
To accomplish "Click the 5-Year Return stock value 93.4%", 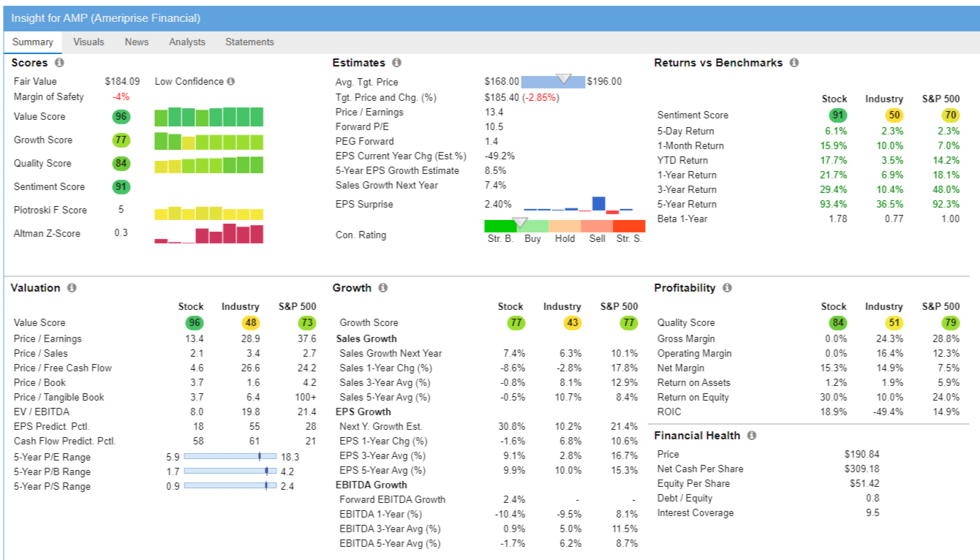I will 834,205.
